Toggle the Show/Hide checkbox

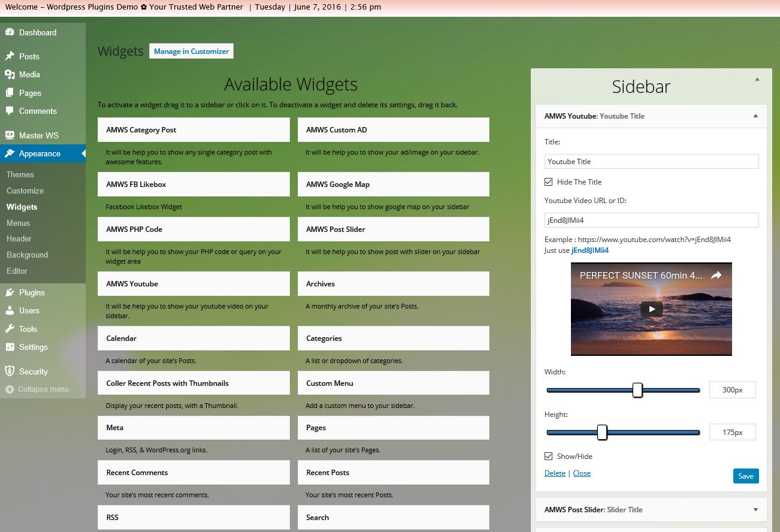pos(548,457)
